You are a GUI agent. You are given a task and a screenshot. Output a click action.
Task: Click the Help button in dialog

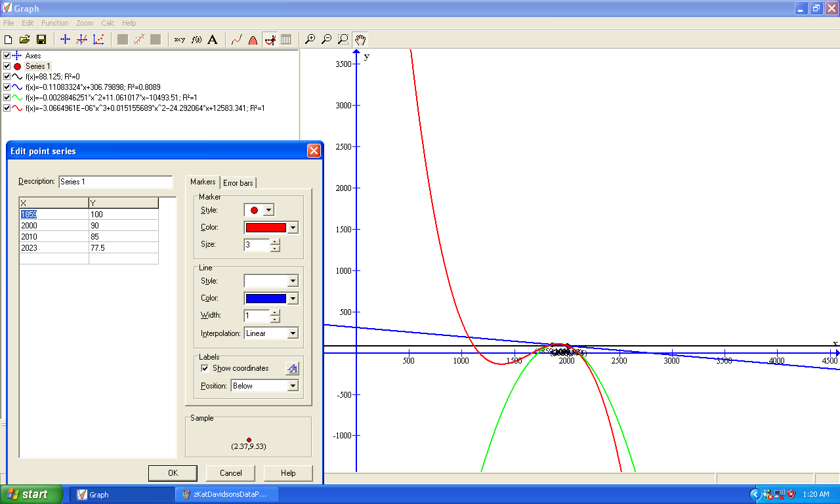tap(288, 473)
